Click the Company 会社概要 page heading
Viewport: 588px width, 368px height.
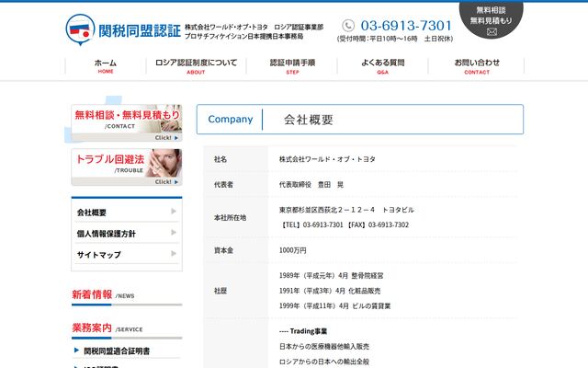[360, 119]
